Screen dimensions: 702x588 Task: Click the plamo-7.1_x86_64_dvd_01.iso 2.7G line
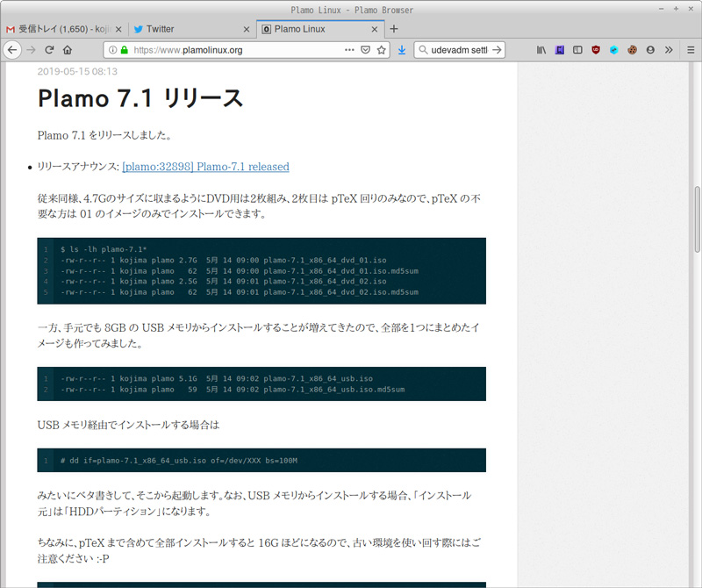(x=224, y=260)
